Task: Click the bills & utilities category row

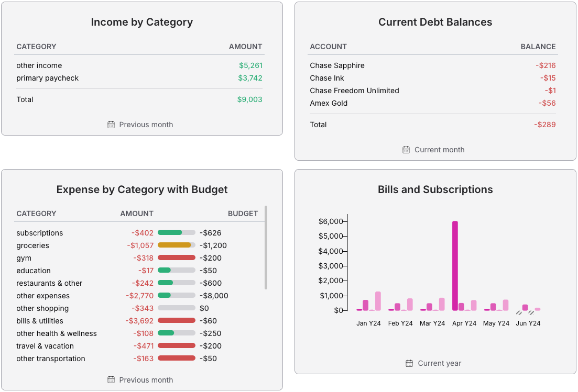Action: click(40, 321)
